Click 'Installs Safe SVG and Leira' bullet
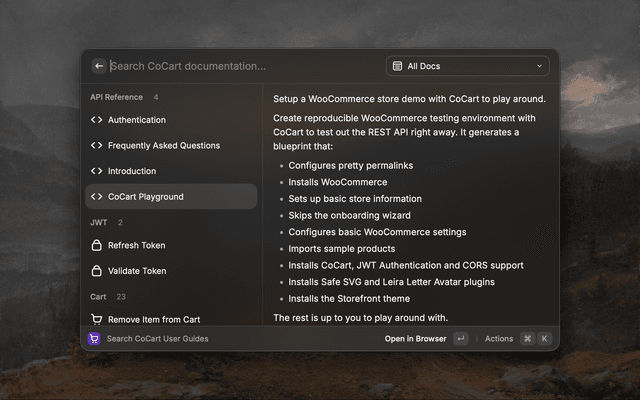Screen dimensions: 640x400 pyautogui.click(x=391, y=282)
